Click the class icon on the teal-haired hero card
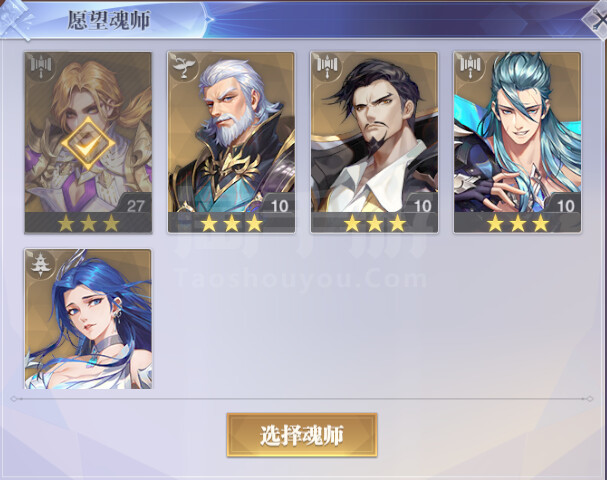607x480 pixels. pyautogui.click(x=470, y=68)
